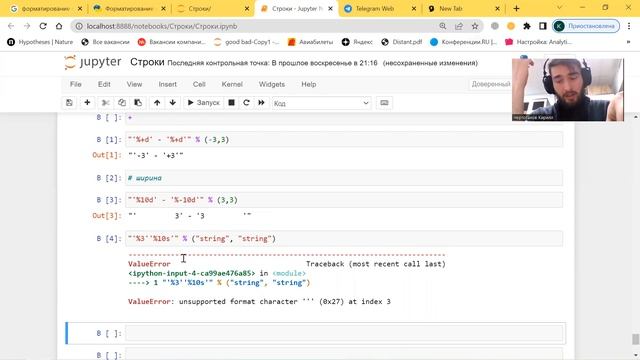Screen dimensions: 640x360
Task: Click the page vertical scrollbar thumb
Action: (x=636, y=339)
